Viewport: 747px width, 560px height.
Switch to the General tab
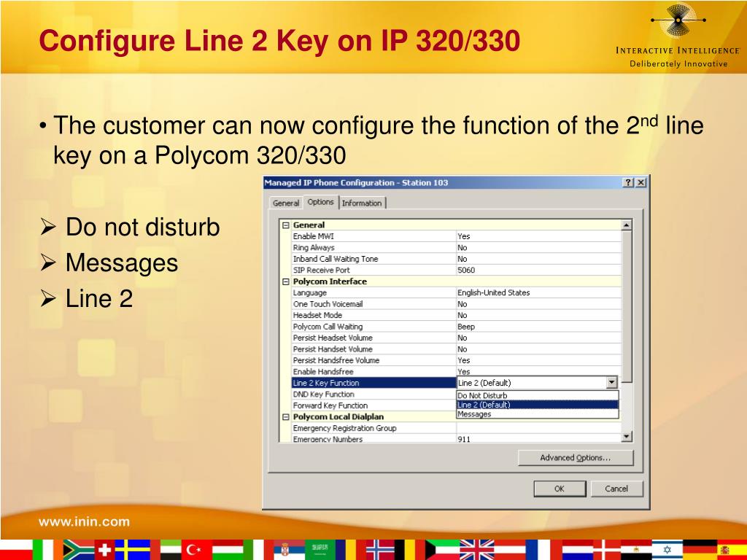(286, 203)
